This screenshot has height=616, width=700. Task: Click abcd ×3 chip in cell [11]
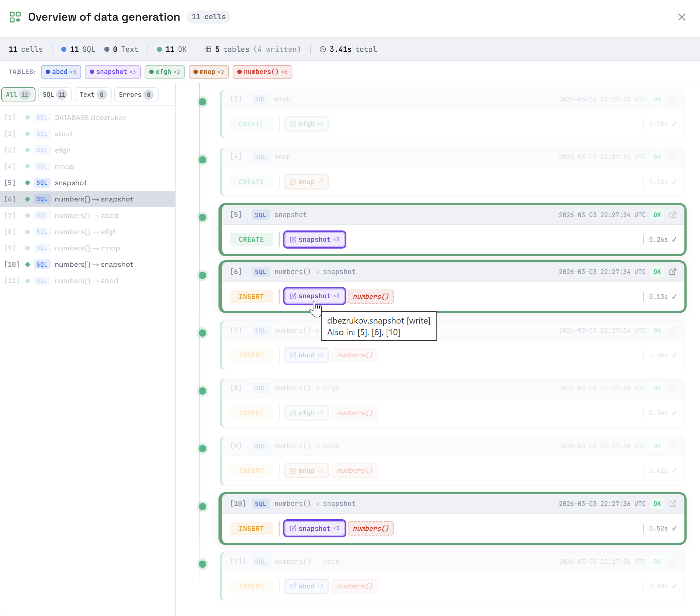(x=307, y=586)
